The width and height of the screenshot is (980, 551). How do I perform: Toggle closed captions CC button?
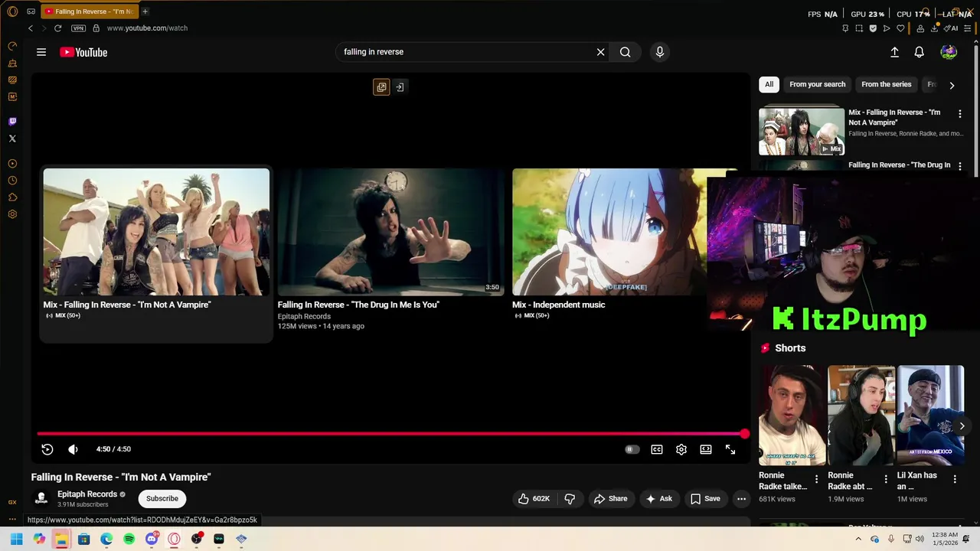657,449
